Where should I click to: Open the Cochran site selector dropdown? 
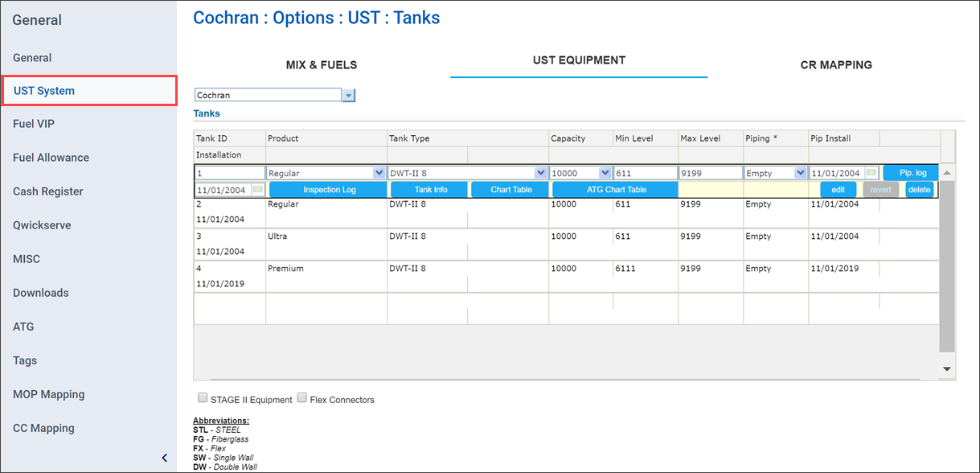[x=347, y=94]
